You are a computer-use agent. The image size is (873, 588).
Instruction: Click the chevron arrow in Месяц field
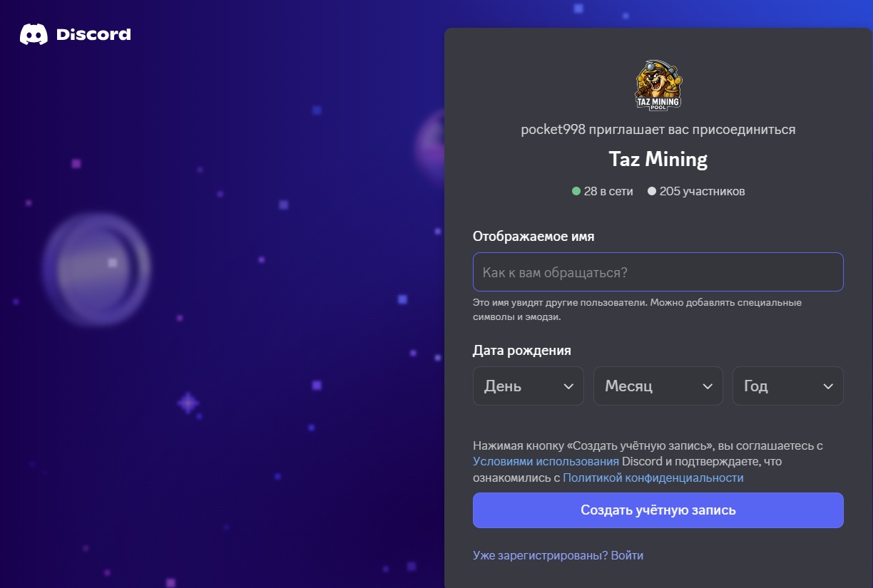pos(708,386)
